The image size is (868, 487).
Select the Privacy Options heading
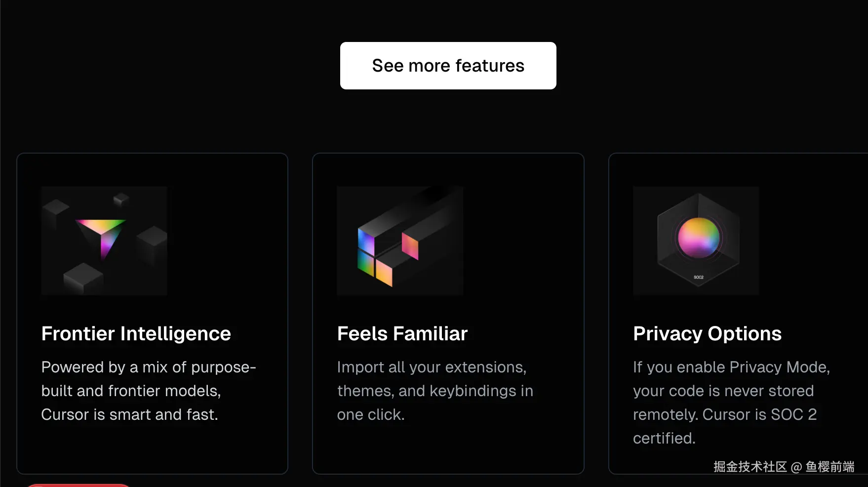tap(707, 334)
